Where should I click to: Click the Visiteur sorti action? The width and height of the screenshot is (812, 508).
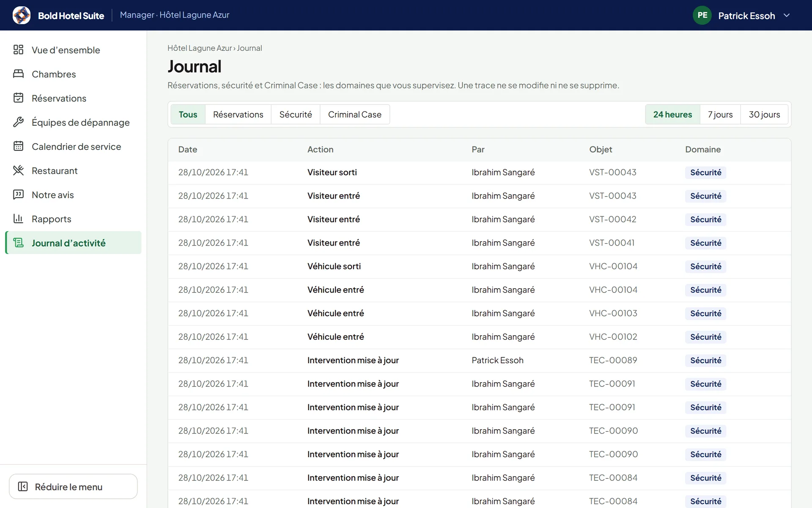pos(332,172)
